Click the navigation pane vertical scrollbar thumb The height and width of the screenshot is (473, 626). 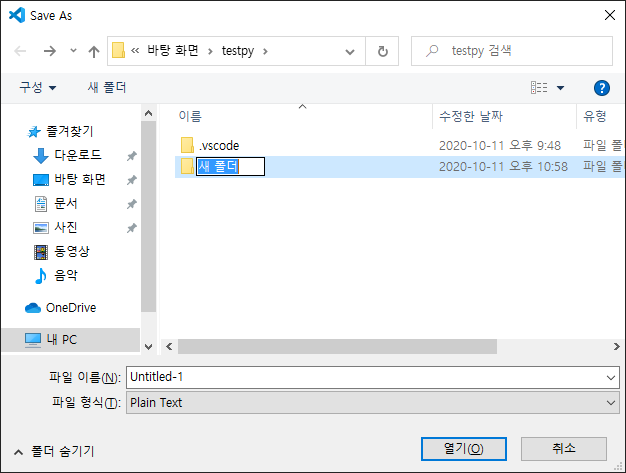click(x=149, y=216)
